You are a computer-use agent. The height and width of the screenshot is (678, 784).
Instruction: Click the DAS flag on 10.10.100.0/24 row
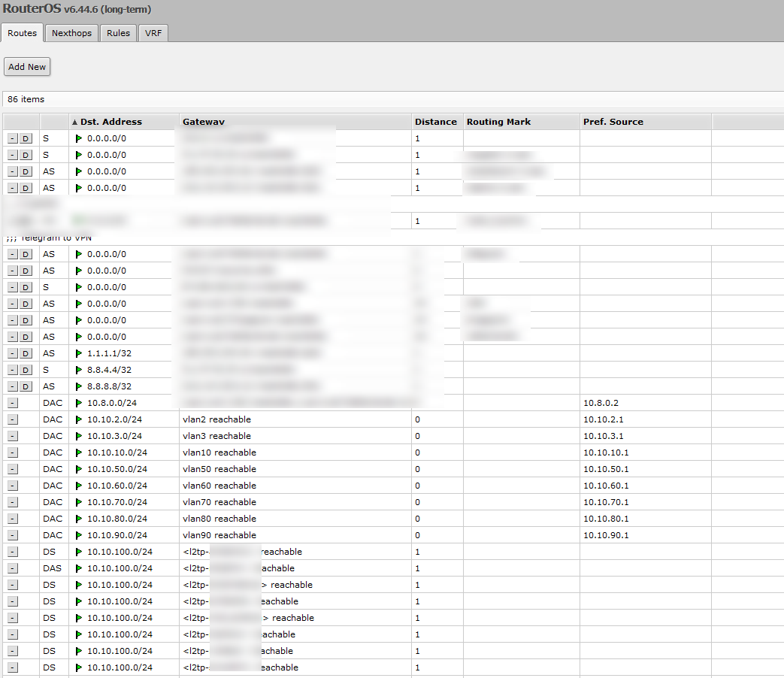[x=52, y=568]
